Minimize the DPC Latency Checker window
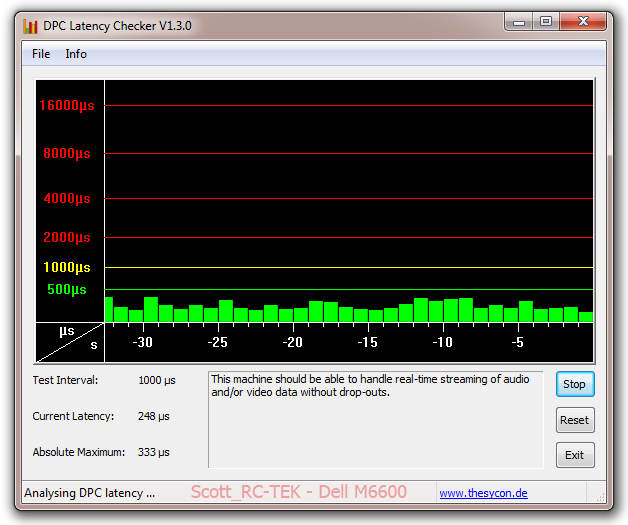 (519, 22)
